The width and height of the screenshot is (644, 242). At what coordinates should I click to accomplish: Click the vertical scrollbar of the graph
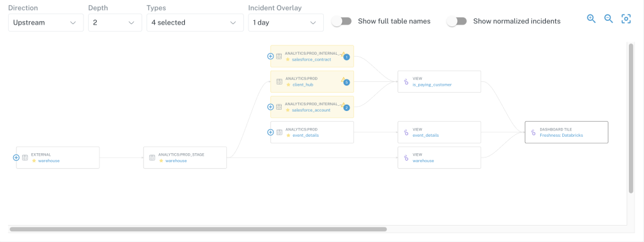click(x=631, y=118)
